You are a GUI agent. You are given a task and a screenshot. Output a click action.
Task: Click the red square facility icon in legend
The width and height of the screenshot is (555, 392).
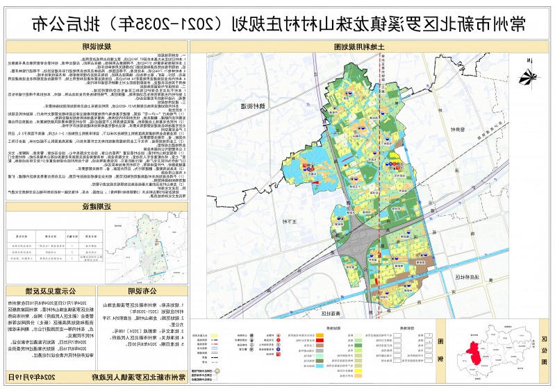pos(279,354)
